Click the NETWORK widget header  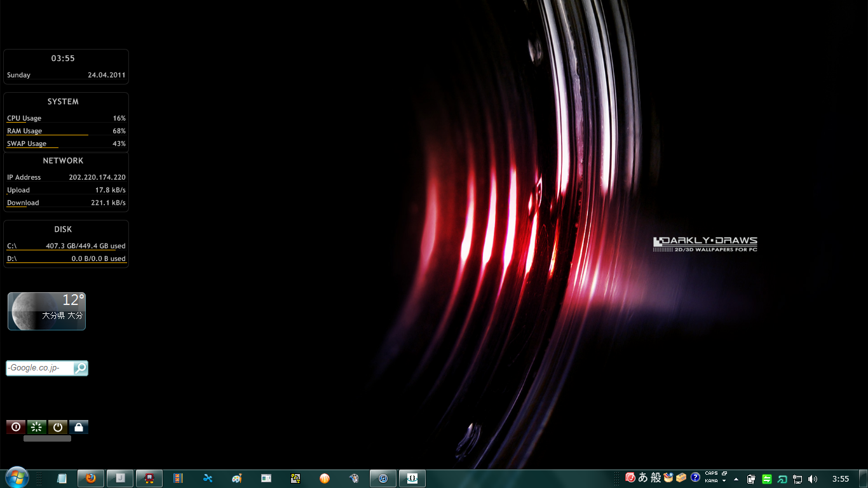pos(63,161)
